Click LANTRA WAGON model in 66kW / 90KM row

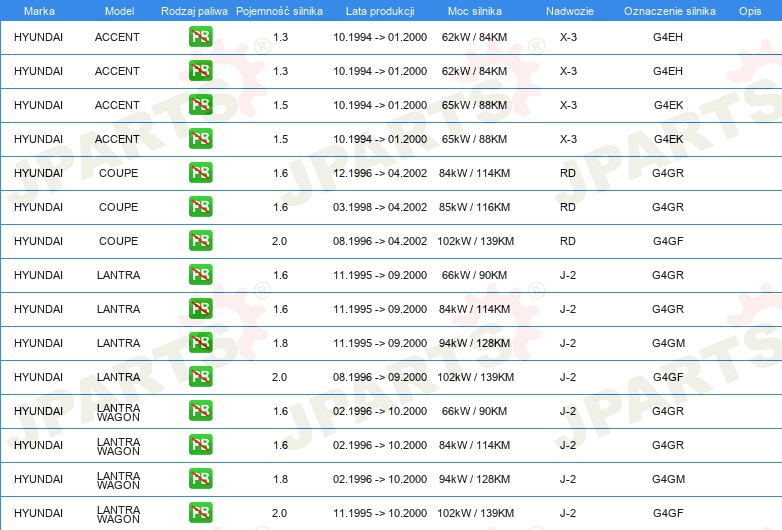pos(118,412)
